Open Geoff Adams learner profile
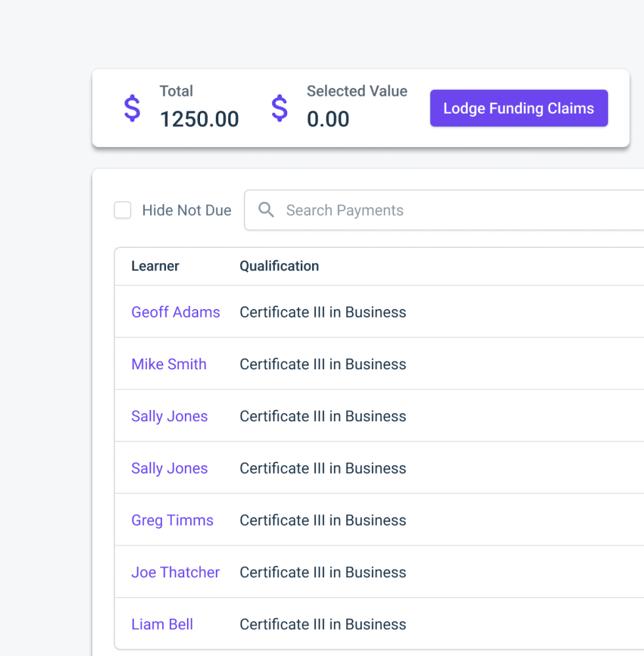 click(176, 312)
